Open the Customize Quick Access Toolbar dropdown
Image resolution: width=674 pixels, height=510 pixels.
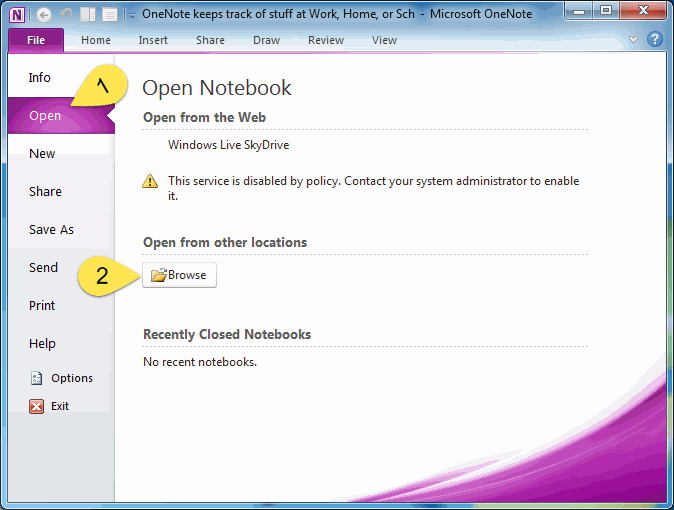[x=132, y=16]
